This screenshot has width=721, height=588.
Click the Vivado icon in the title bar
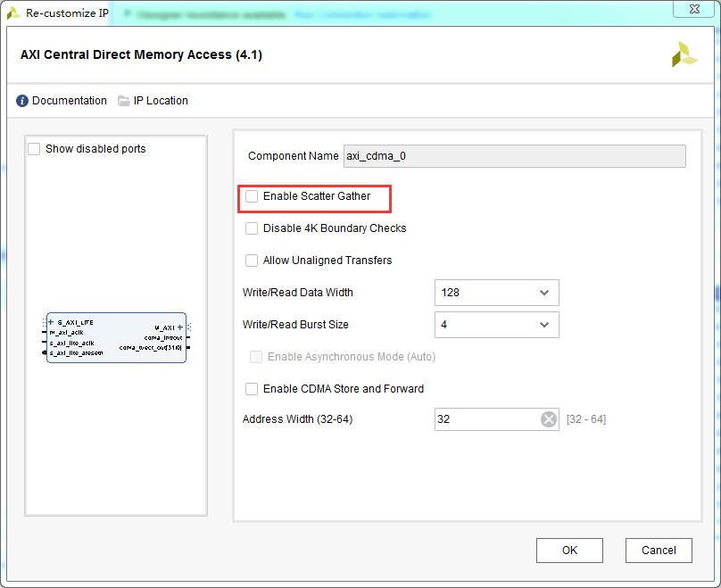point(13,12)
